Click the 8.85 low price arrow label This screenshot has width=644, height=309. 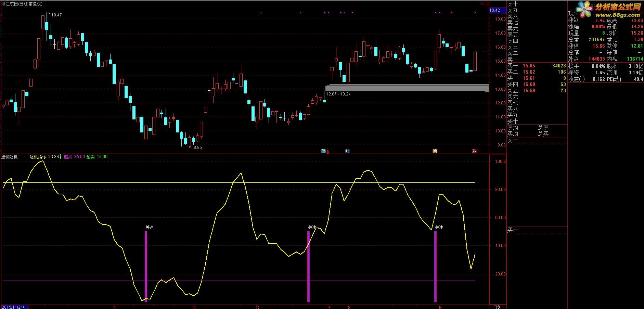click(195, 147)
